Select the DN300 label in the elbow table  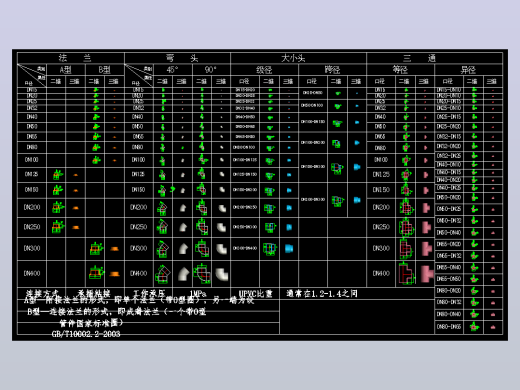tap(138, 248)
